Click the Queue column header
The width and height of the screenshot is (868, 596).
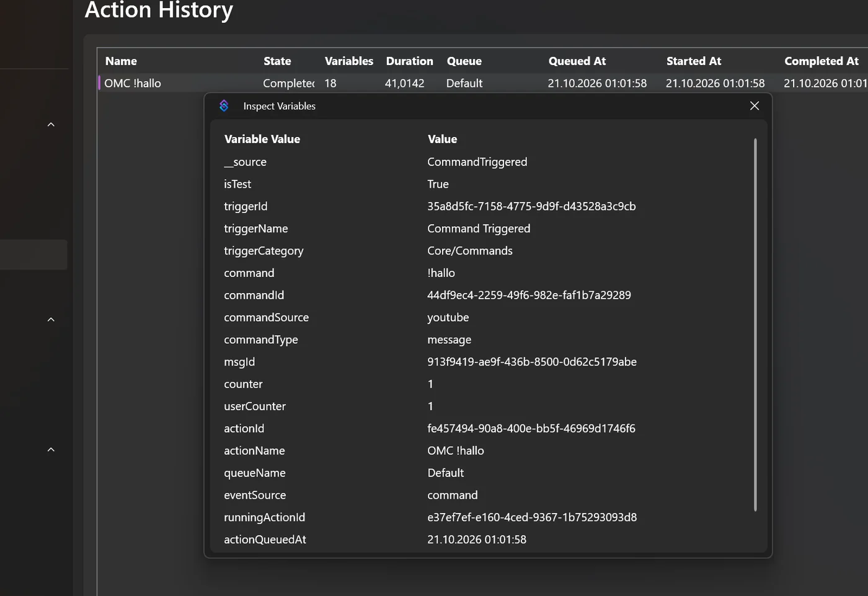click(x=464, y=61)
